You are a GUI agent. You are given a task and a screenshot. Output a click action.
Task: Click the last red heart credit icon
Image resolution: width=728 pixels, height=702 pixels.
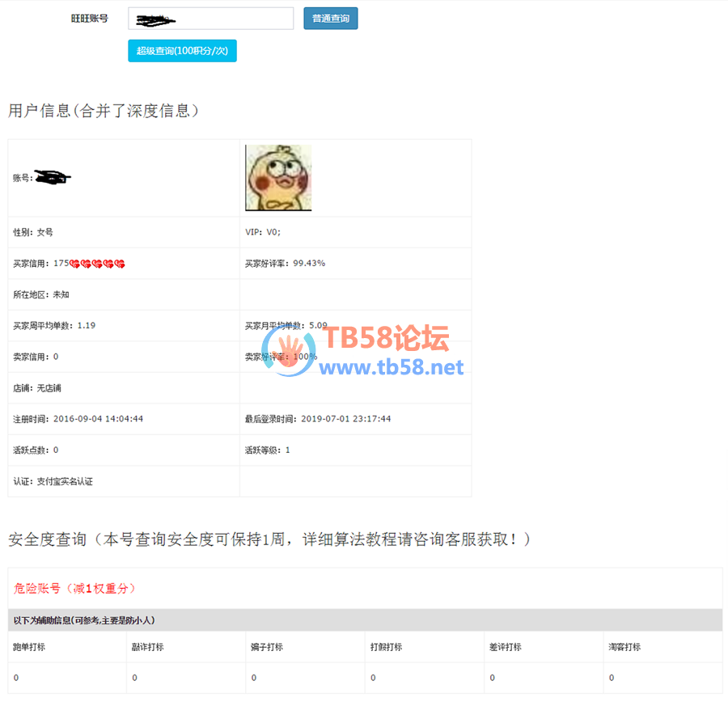[x=120, y=264]
